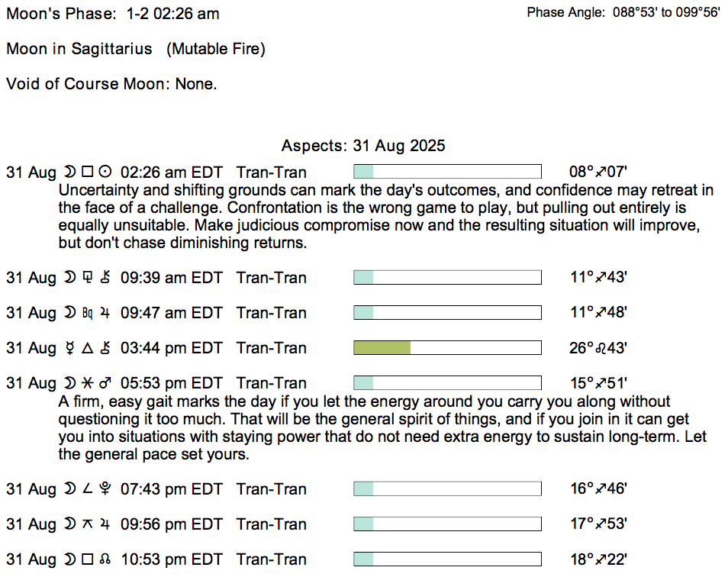This screenshot has width=728, height=577.
Task: Click the strength bar for the 05:53 pm aspect
Action: point(447,383)
